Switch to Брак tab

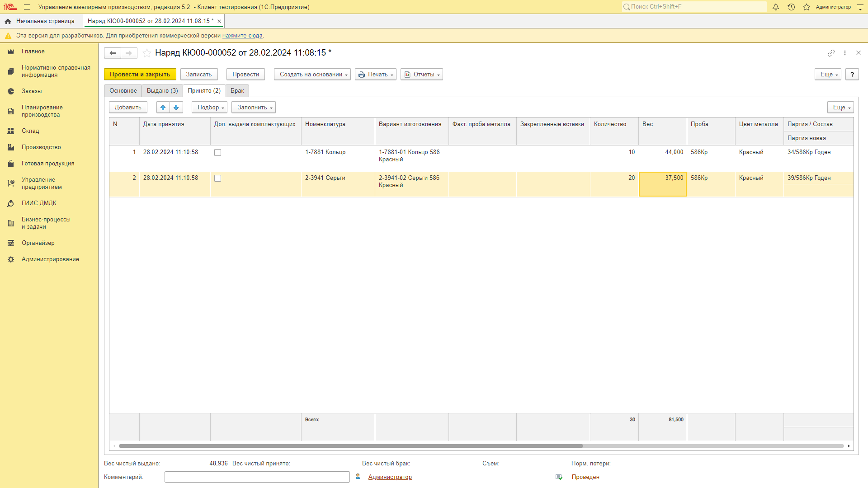pyautogui.click(x=237, y=91)
